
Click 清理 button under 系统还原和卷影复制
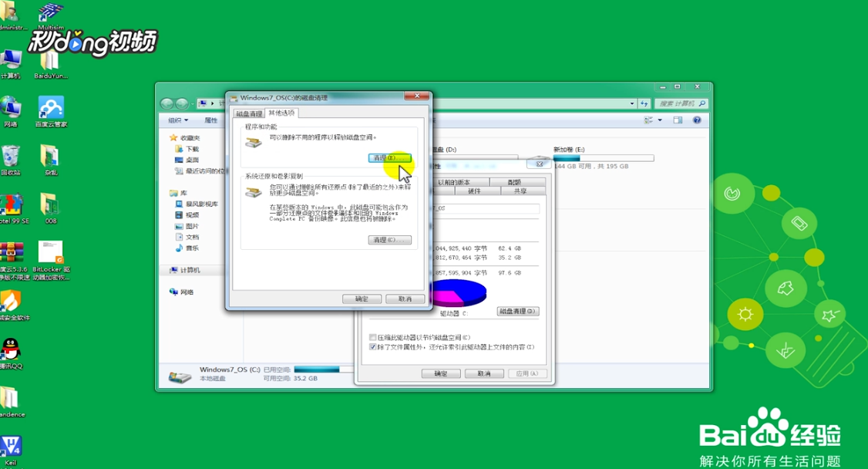pyautogui.click(x=390, y=240)
